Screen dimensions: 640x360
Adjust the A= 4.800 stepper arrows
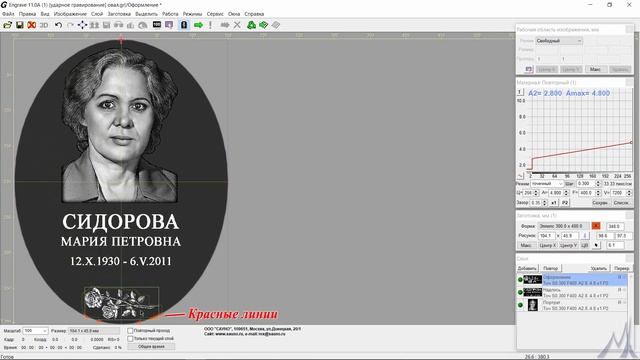coord(566,193)
